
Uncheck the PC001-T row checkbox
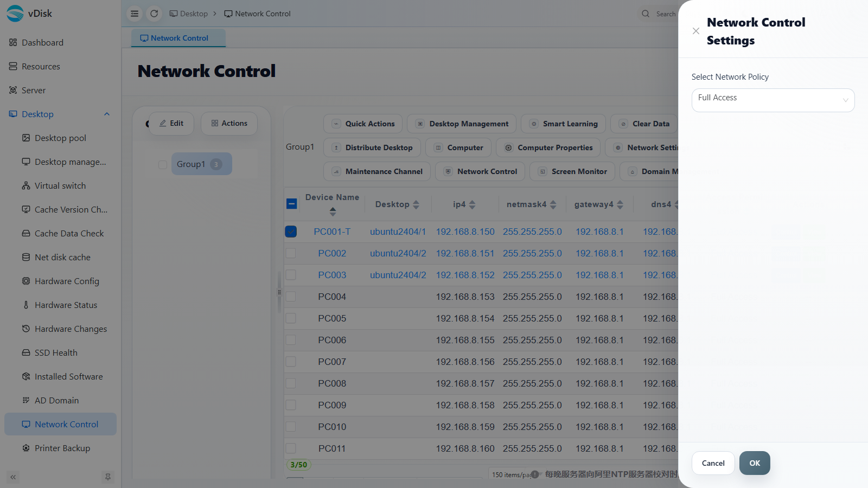(x=291, y=232)
